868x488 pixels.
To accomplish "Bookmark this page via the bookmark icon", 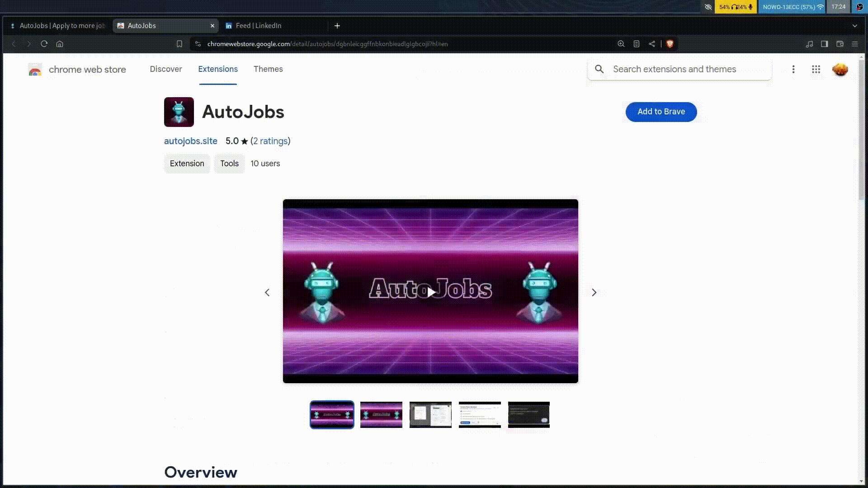I will (179, 44).
